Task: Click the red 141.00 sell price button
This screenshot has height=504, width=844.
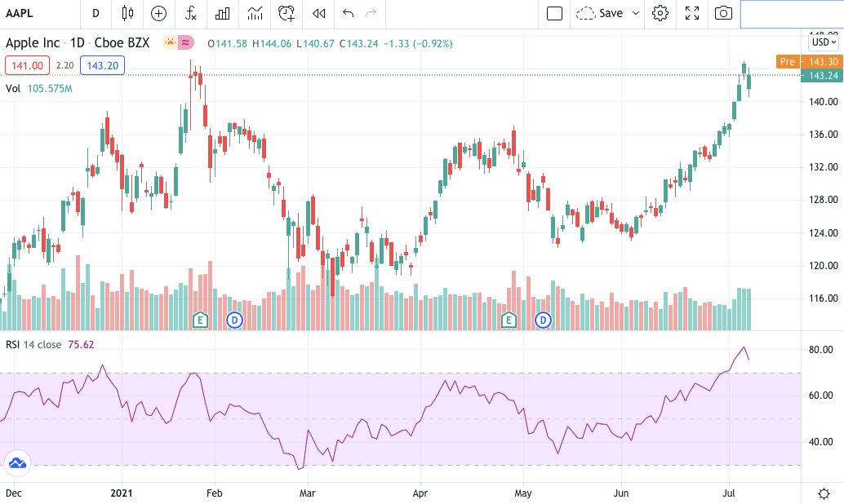Action: (28, 65)
